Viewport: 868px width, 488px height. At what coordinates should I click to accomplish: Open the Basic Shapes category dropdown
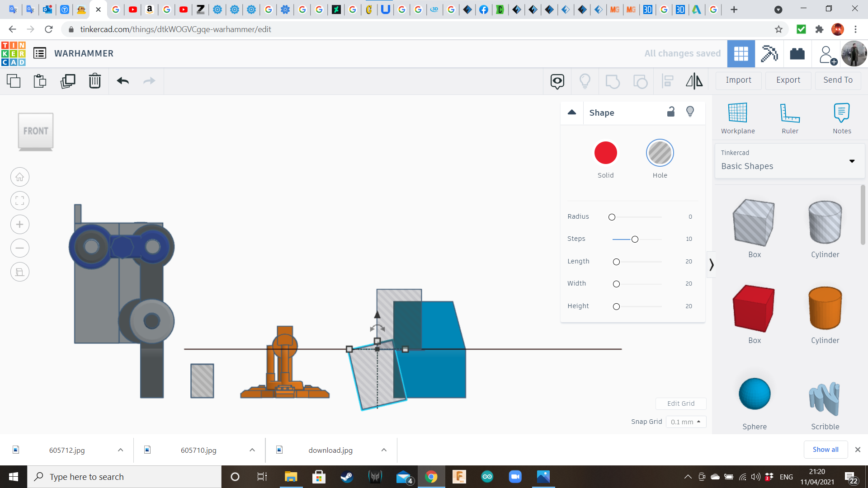tap(789, 161)
